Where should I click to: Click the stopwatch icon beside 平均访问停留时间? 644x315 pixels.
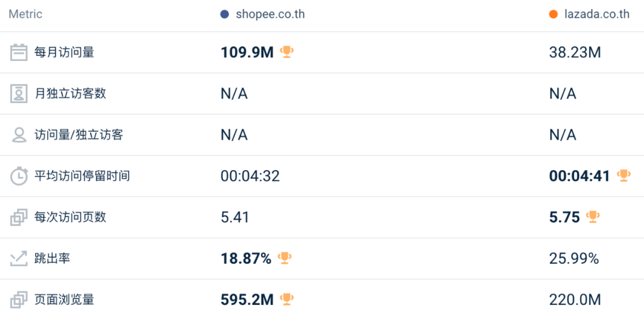tap(19, 176)
